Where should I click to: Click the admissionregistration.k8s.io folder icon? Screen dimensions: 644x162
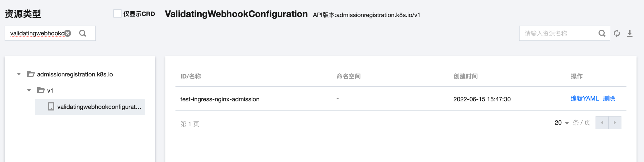[31, 74]
